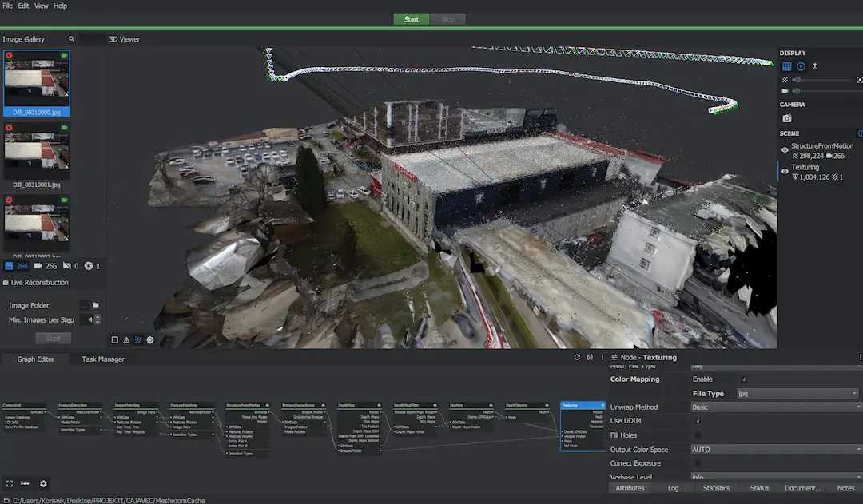The height and width of the screenshot is (504, 863).
Task: Click the search icon in Image Gallery
Action: coord(71,39)
